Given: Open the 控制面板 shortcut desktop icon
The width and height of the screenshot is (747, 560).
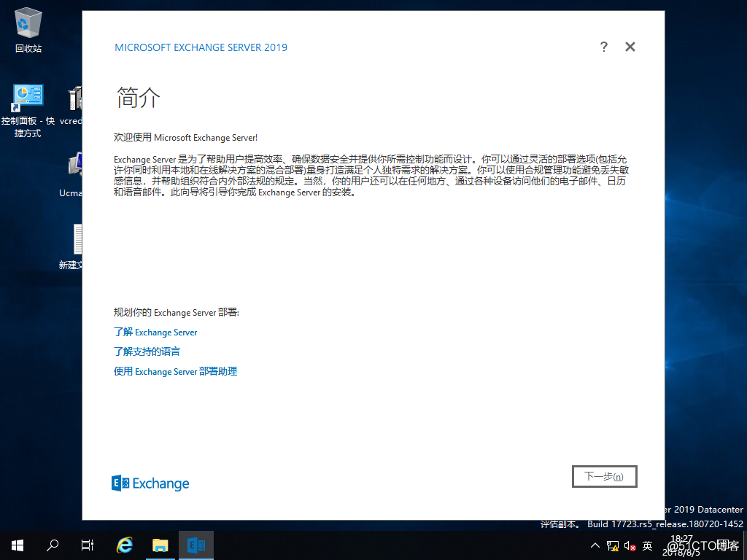Looking at the screenshot, I should click(x=28, y=112).
